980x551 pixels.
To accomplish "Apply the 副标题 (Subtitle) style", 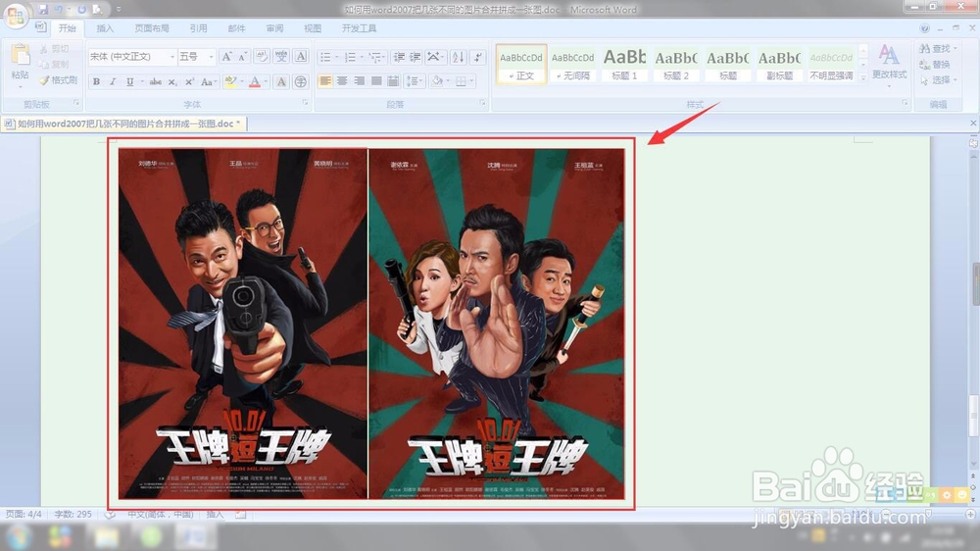I will (x=779, y=63).
